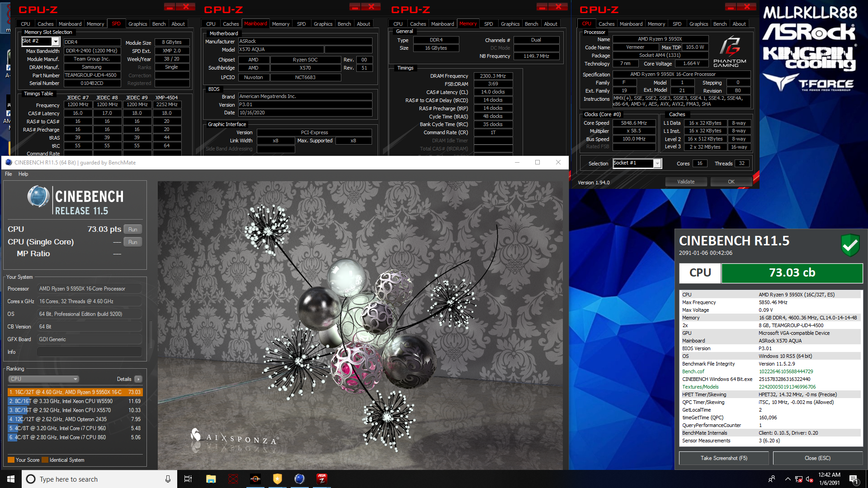Click the disconnected network tray icon
868x488 pixels.
tap(799, 479)
